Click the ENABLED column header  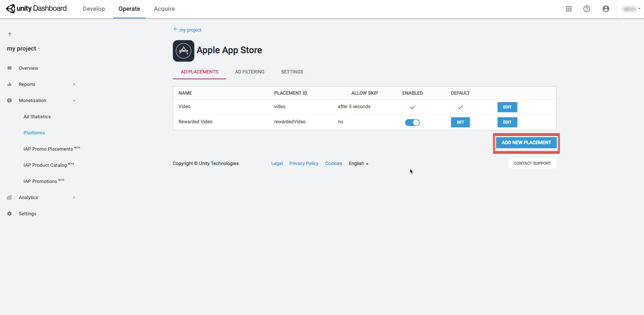pos(413,93)
